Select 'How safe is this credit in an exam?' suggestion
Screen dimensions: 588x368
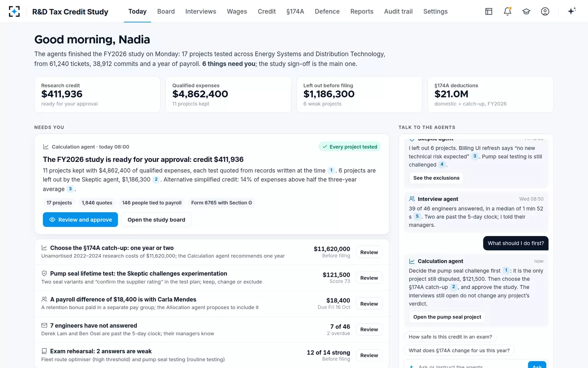pos(450,337)
